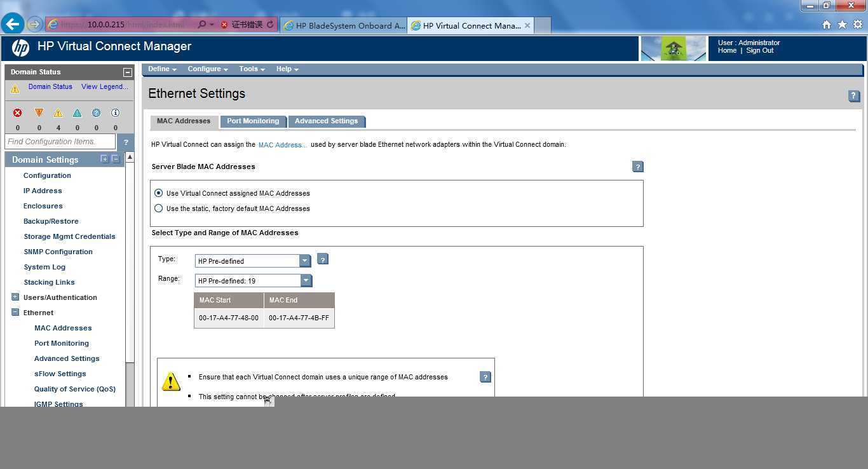
Task: Open Storage Mgmt Credentials item
Action: tap(69, 236)
